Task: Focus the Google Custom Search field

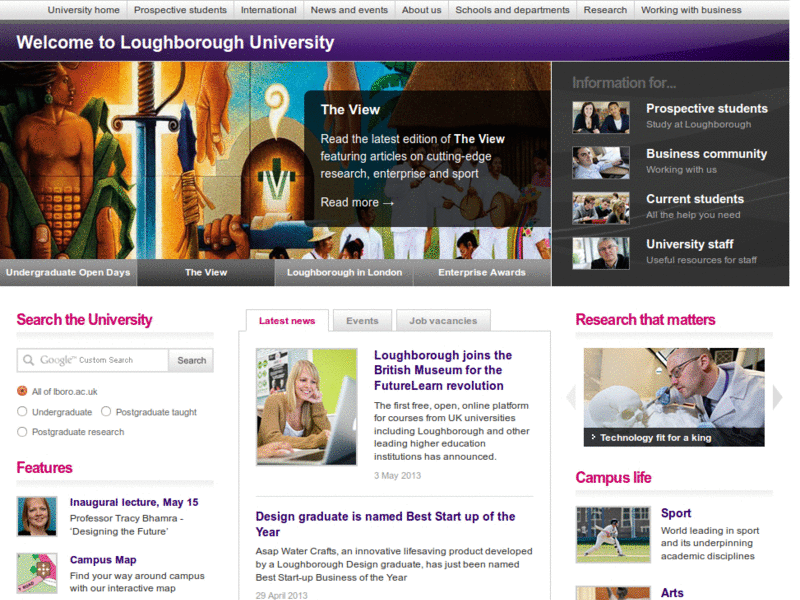Action: click(93, 360)
